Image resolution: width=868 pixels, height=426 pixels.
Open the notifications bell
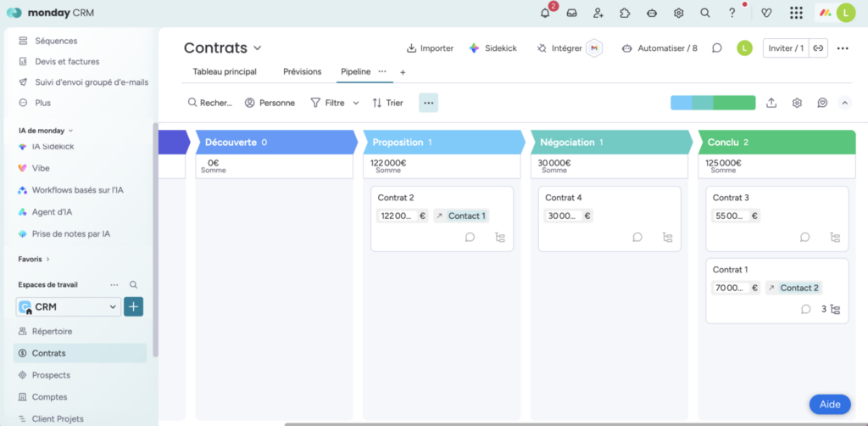(x=545, y=13)
